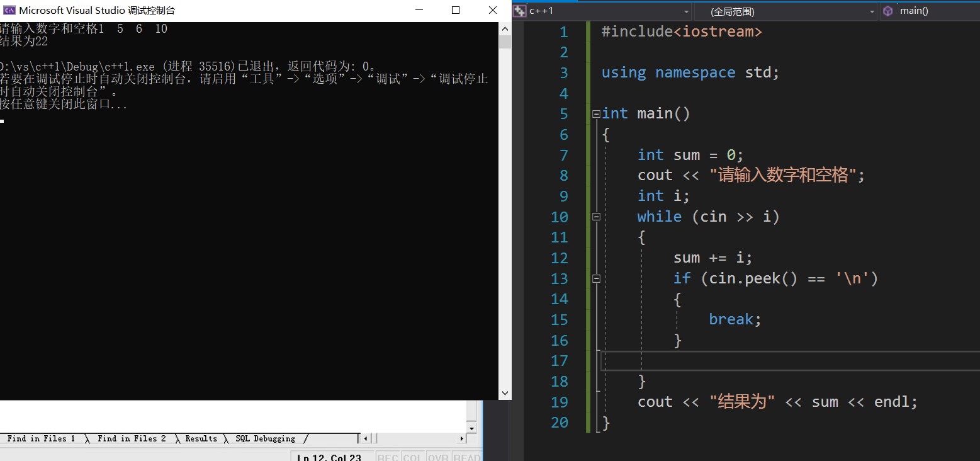980x461 pixels.
Task: Maximize the debug console window
Action: coord(456,11)
